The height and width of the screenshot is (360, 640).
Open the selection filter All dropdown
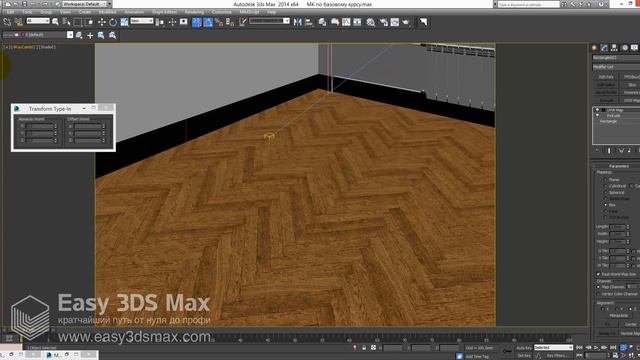pyautogui.click(x=38, y=21)
